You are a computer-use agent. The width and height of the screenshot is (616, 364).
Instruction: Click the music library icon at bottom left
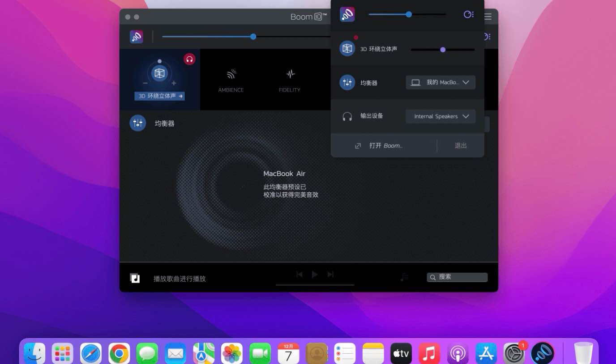(135, 278)
